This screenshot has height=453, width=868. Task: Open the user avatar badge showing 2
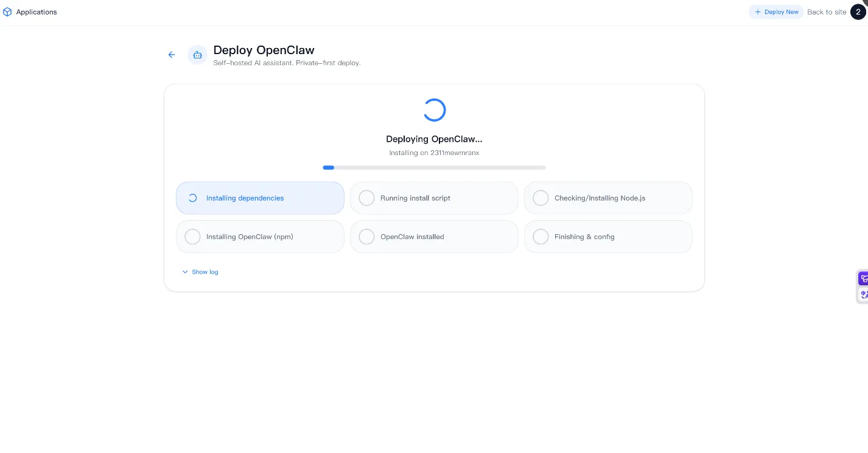click(x=858, y=12)
